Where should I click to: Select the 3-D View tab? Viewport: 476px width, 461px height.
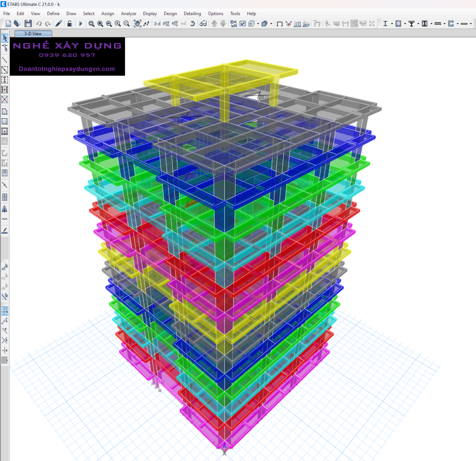point(33,34)
